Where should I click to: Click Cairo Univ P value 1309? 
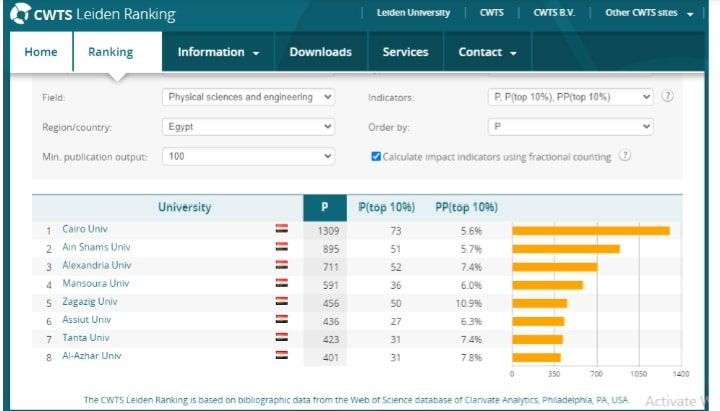tap(328, 231)
